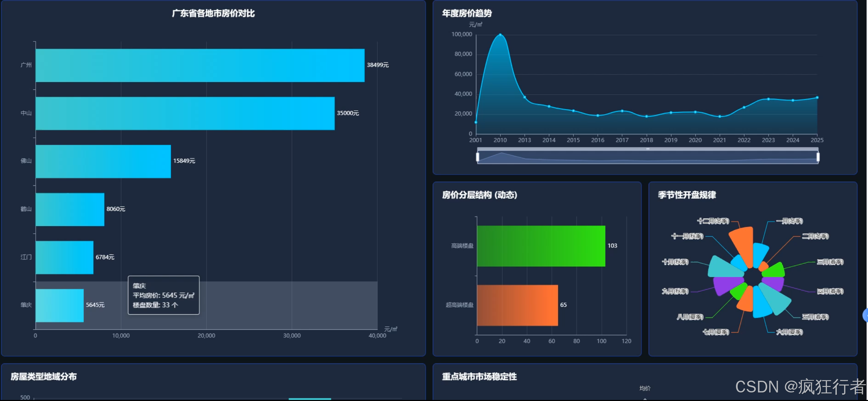Click the left handle of trend zoom slider
The image size is (868, 401).
point(477,157)
